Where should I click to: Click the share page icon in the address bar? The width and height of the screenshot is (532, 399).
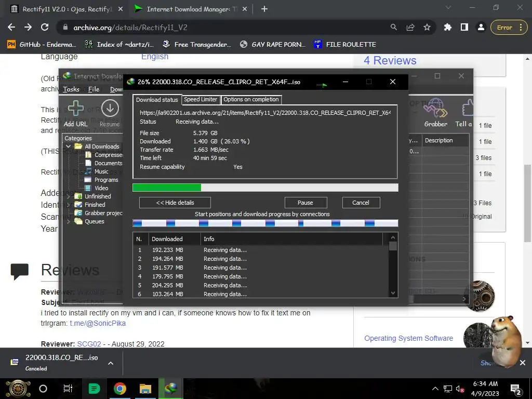click(x=410, y=27)
